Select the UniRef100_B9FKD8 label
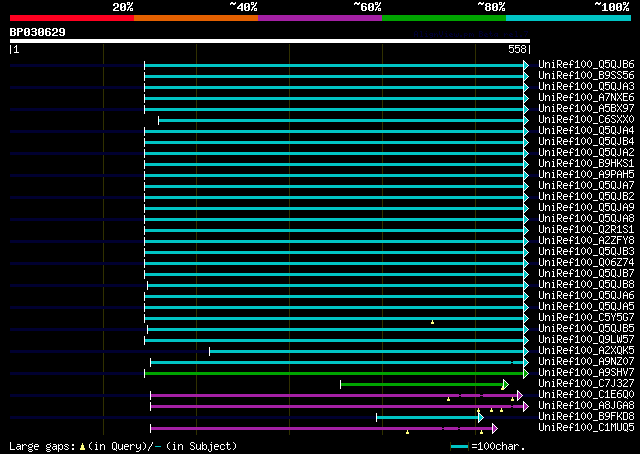 [x=586, y=417]
